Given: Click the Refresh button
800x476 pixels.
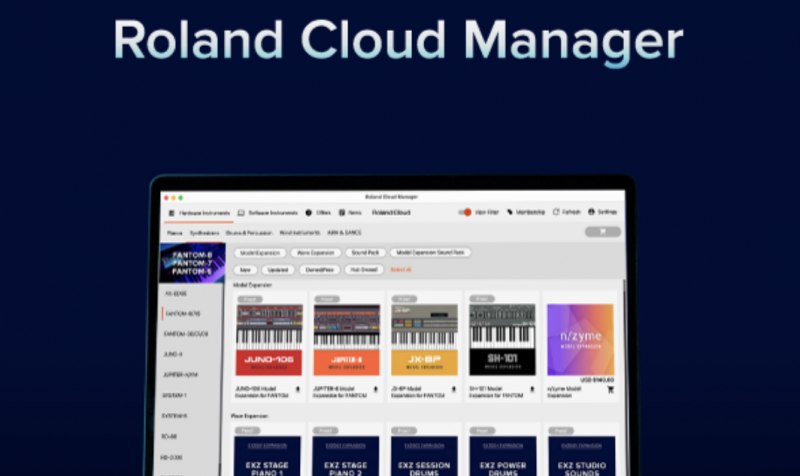Looking at the screenshot, I should pyautogui.click(x=567, y=212).
